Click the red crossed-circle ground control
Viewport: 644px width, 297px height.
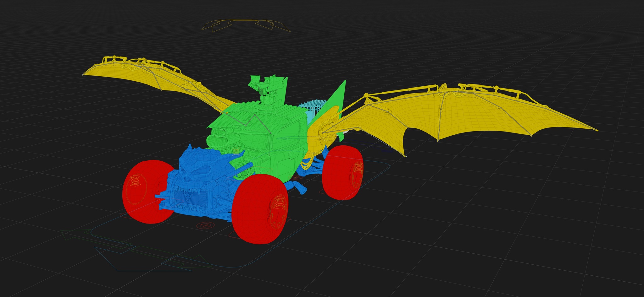pos(205,225)
